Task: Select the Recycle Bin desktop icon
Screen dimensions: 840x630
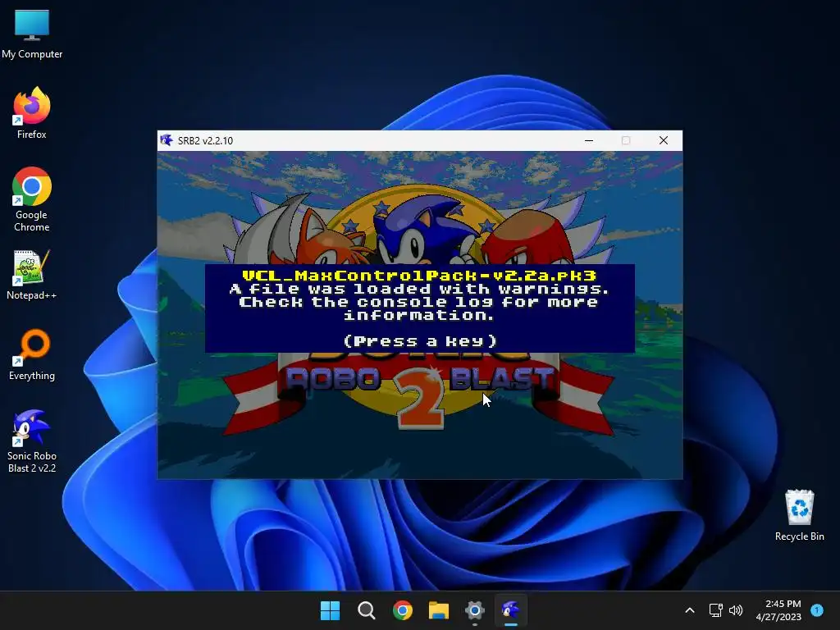Action: (799, 515)
